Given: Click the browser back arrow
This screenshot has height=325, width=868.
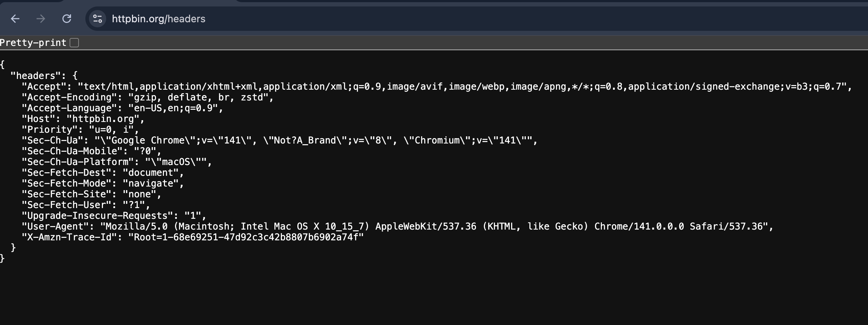Looking at the screenshot, I should (15, 19).
